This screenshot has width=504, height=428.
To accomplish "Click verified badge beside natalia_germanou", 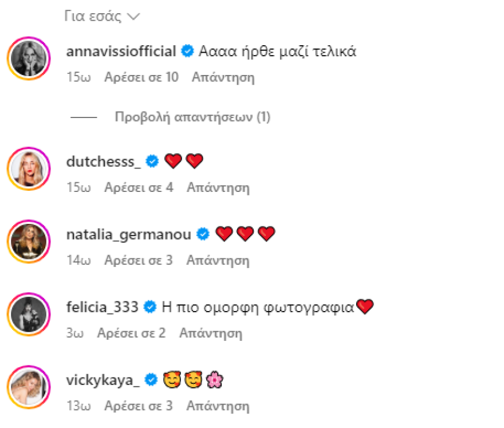I will [203, 234].
